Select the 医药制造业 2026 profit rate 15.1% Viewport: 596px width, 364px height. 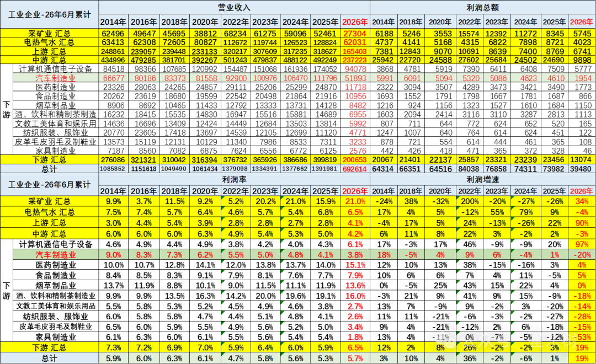tap(355, 265)
